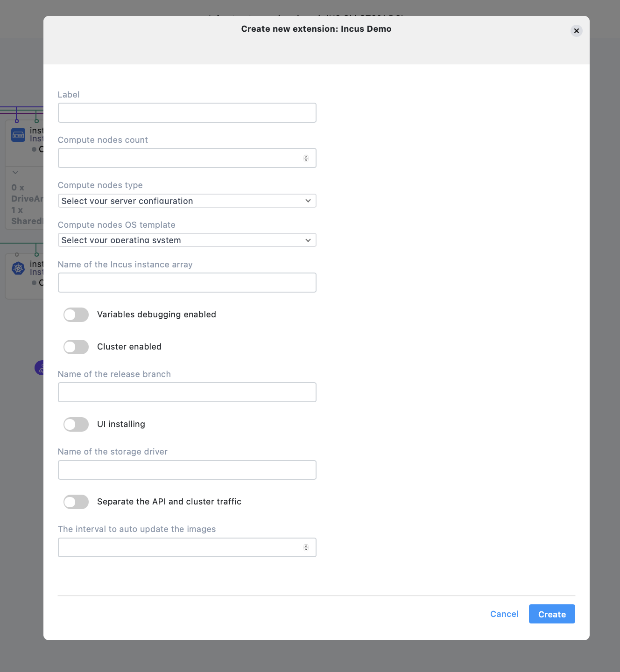Click the storage driver name field

pos(187,470)
